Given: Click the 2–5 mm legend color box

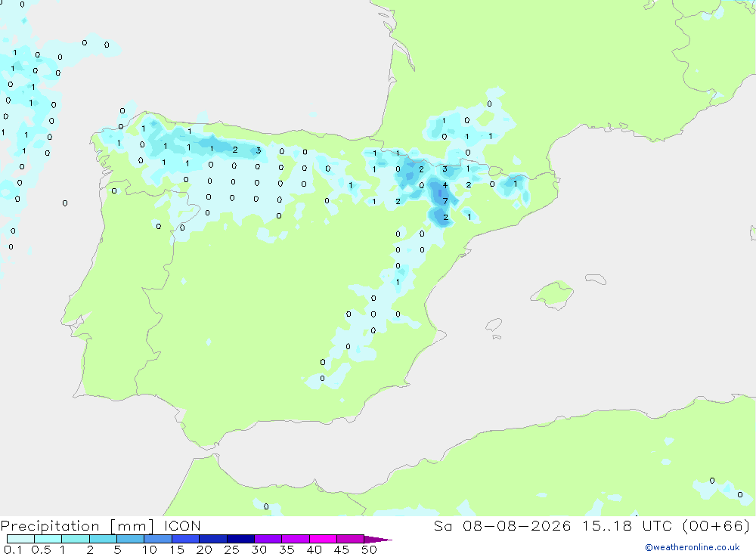Looking at the screenshot, I should point(103,539).
